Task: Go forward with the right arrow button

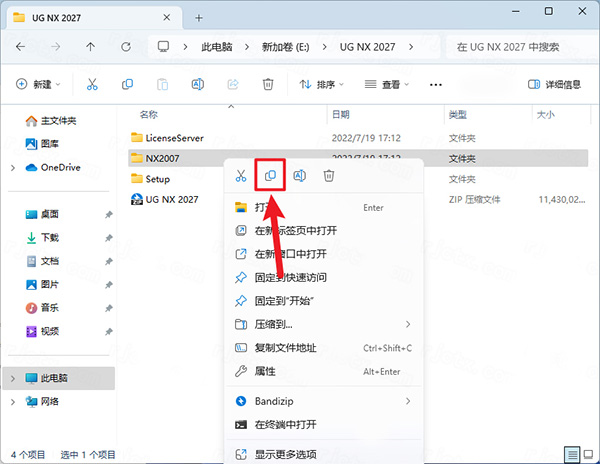Action: (55, 47)
